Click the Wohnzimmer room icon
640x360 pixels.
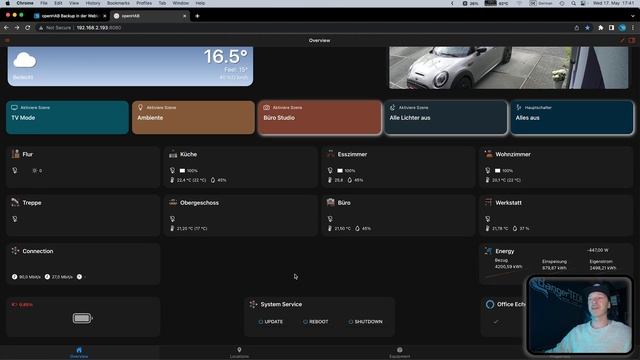[x=489, y=154]
